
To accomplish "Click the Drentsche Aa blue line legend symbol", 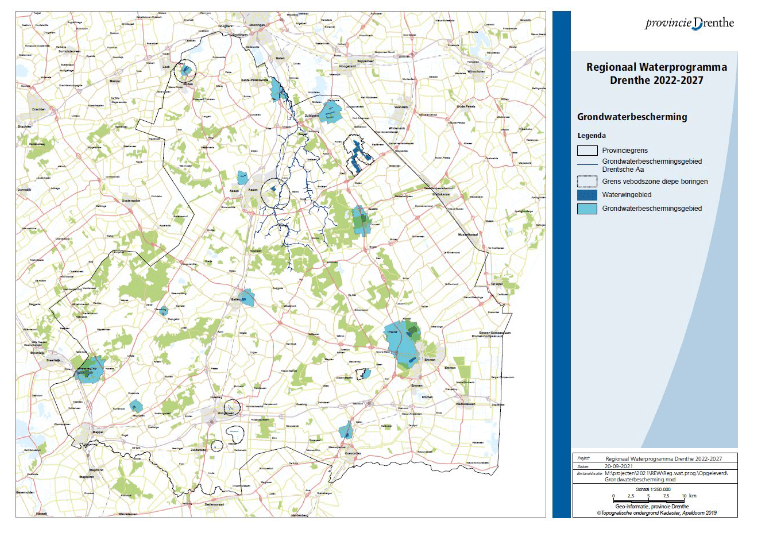I will click(589, 165).
